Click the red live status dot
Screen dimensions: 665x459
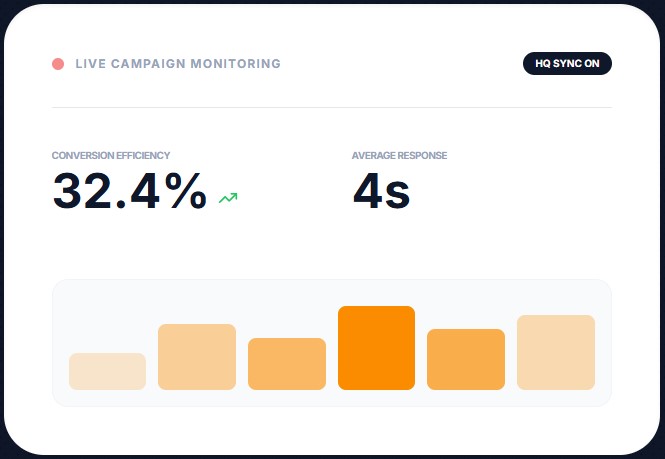point(58,64)
